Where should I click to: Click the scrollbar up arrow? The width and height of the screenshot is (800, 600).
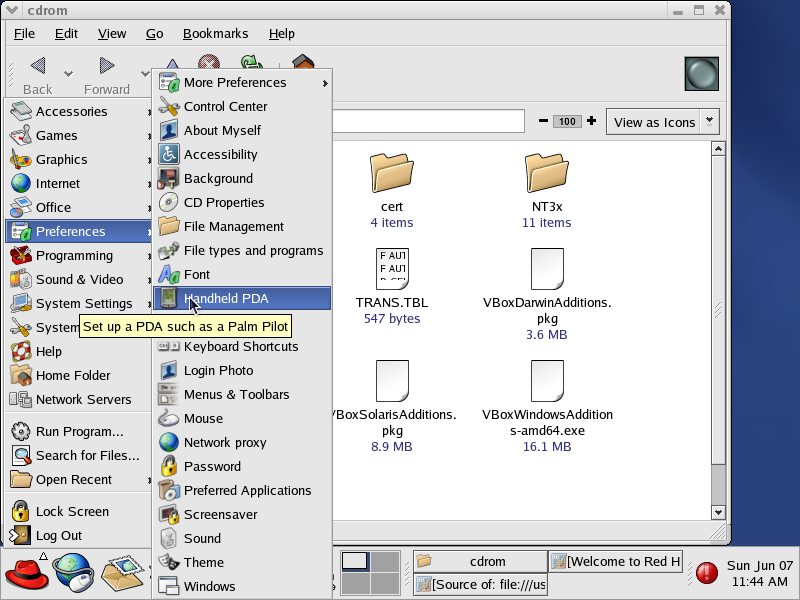pyautogui.click(x=718, y=149)
